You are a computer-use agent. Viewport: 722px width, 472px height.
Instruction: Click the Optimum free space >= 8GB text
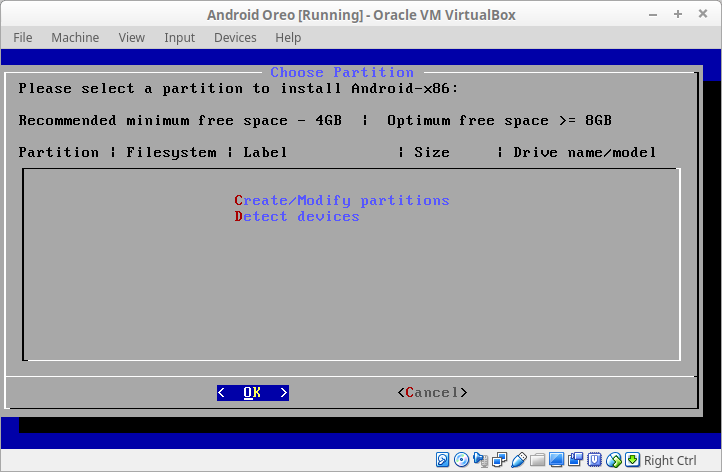click(x=499, y=121)
